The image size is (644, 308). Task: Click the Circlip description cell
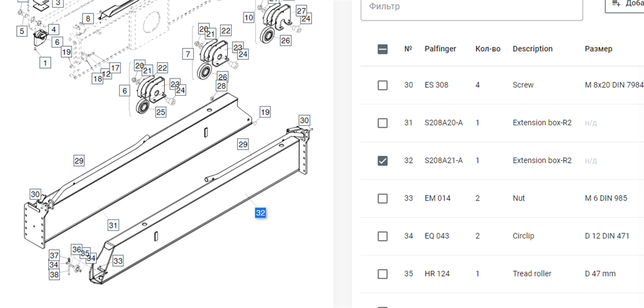point(523,236)
